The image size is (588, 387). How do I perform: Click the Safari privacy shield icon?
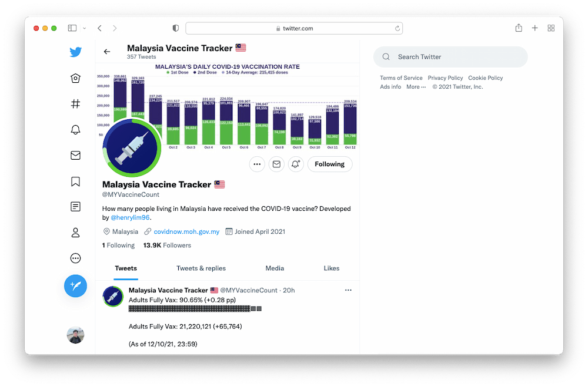[x=175, y=28]
